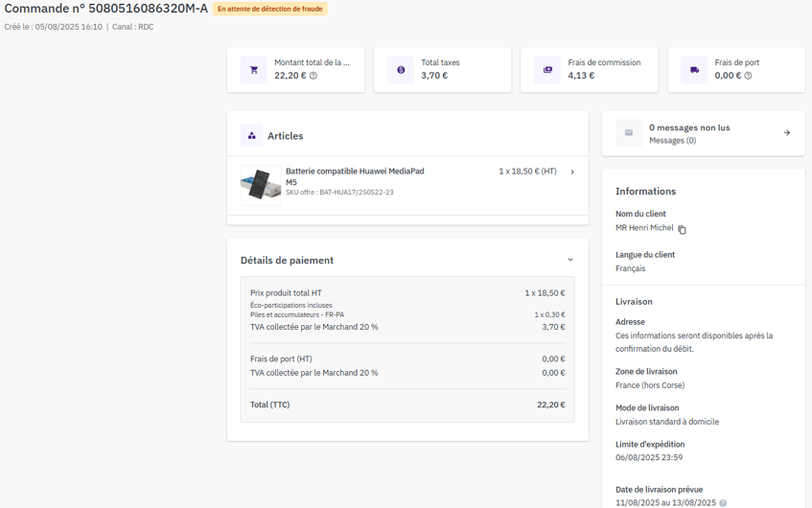The height and width of the screenshot is (508, 812).
Task: Click the fraud detection pending status badge
Action: click(x=269, y=9)
